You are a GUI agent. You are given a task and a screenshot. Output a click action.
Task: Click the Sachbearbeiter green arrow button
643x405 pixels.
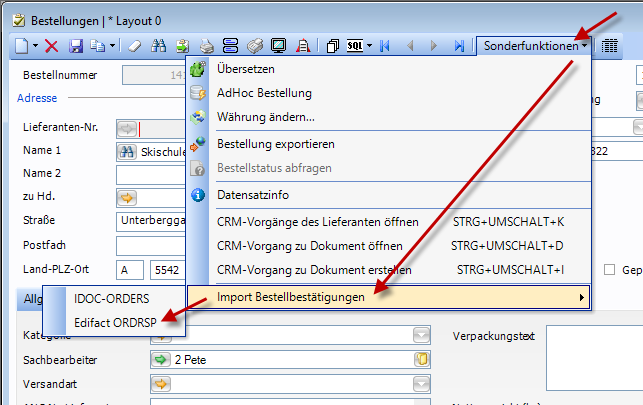coord(160,359)
